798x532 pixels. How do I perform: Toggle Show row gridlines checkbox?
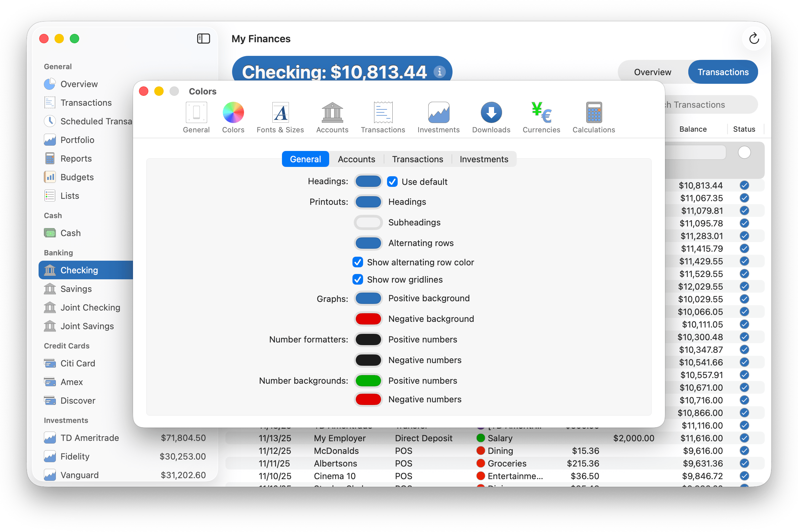point(358,280)
